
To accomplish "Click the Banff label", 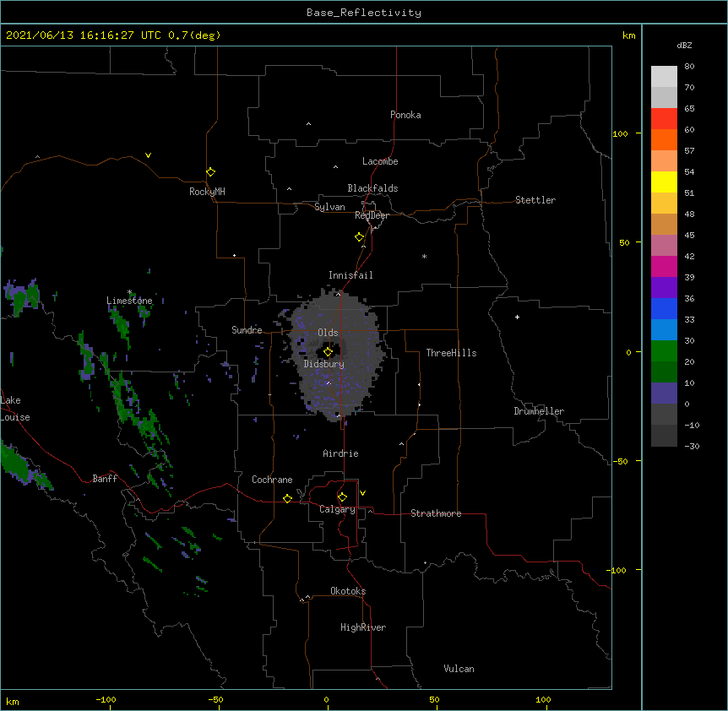I will click(x=105, y=479).
